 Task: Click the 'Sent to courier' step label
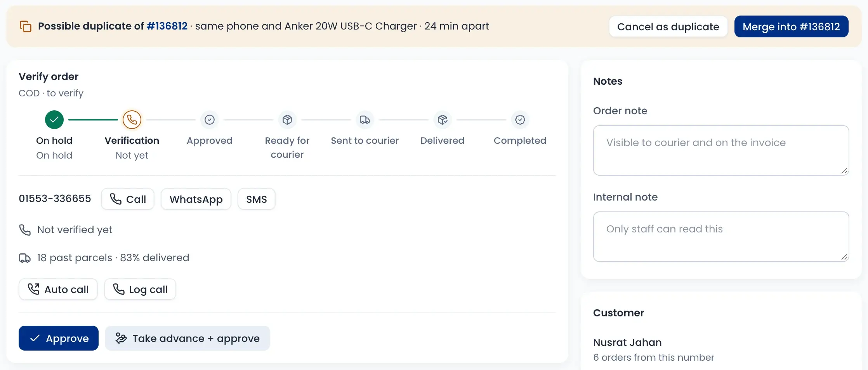click(365, 141)
